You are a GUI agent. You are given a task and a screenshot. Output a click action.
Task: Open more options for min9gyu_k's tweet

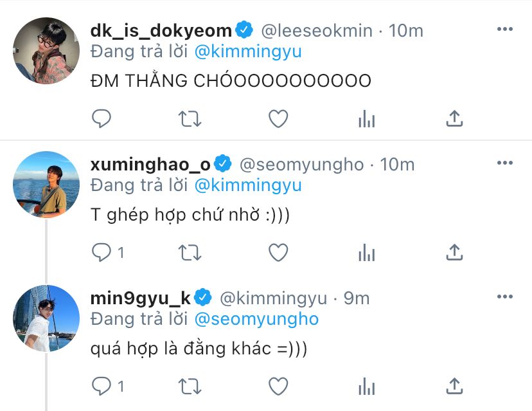click(504, 298)
